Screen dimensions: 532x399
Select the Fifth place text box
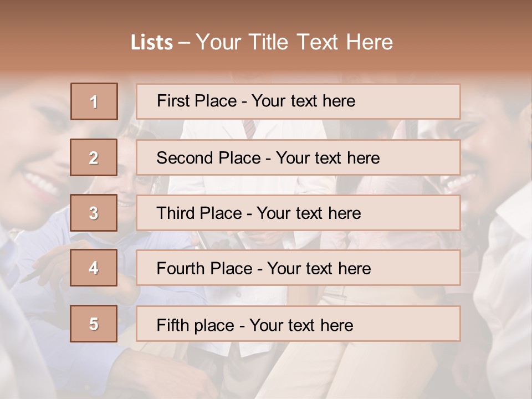pyautogui.click(x=298, y=324)
